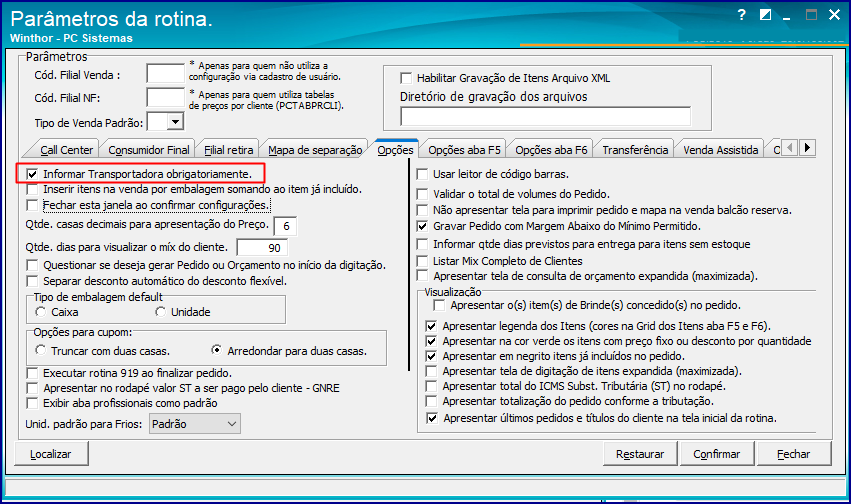The image size is (851, 504).
Task: Enable Executar rotina 919 ao finalizar pedido
Action: tap(33, 373)
